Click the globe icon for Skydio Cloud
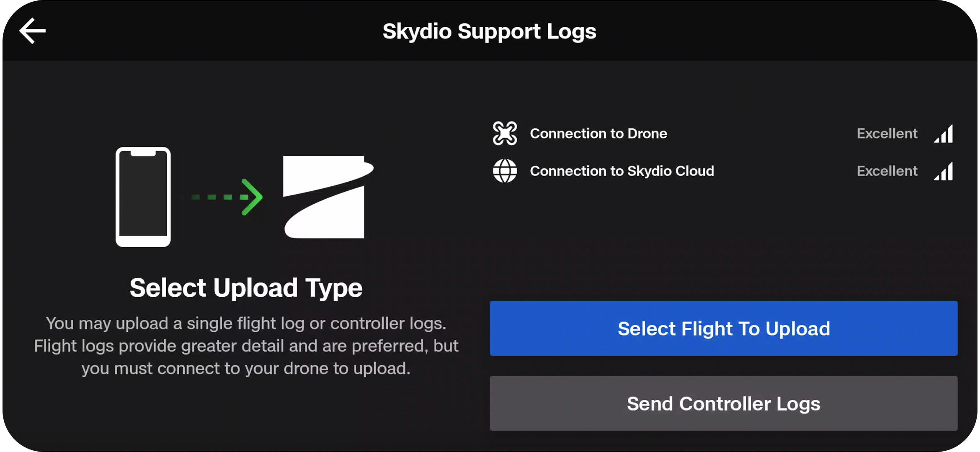This screenshot has height=452, width=980. coord(505,171)
